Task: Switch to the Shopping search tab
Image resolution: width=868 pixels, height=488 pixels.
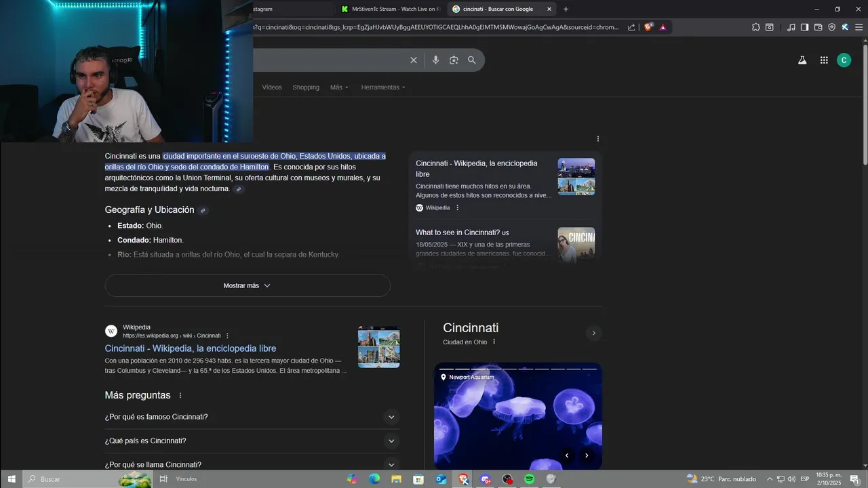Action: (306, 87)
